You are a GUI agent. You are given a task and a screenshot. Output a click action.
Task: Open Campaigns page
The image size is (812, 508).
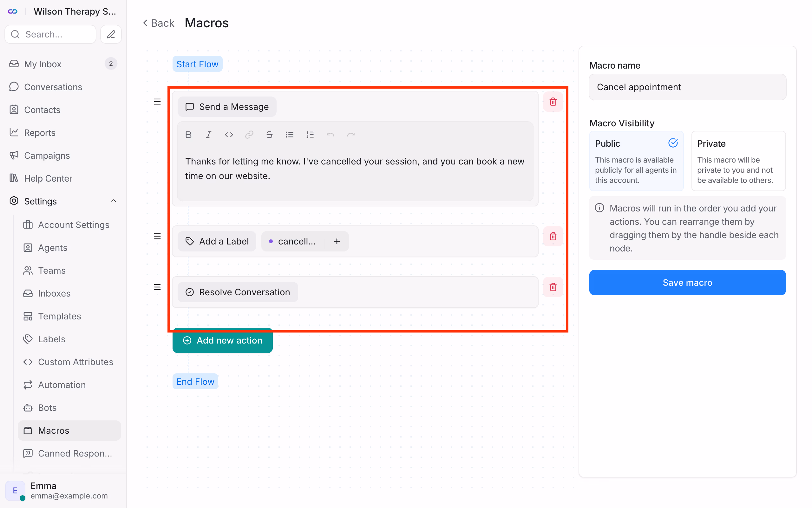63,155
